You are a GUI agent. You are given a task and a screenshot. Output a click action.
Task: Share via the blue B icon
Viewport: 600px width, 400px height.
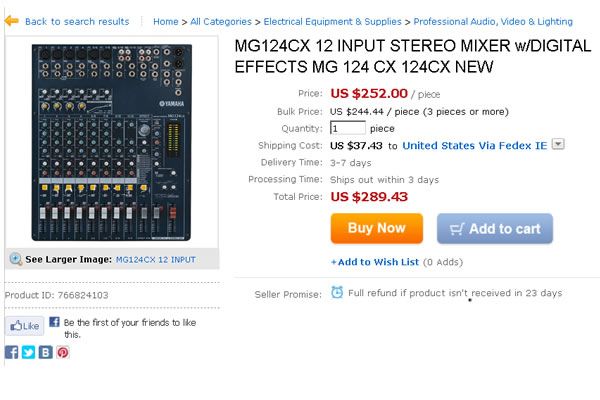(46, 352)
